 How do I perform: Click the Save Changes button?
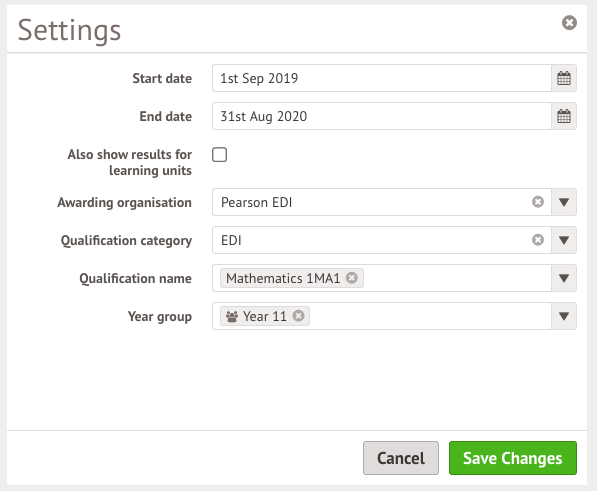click(x=513, y=458)
